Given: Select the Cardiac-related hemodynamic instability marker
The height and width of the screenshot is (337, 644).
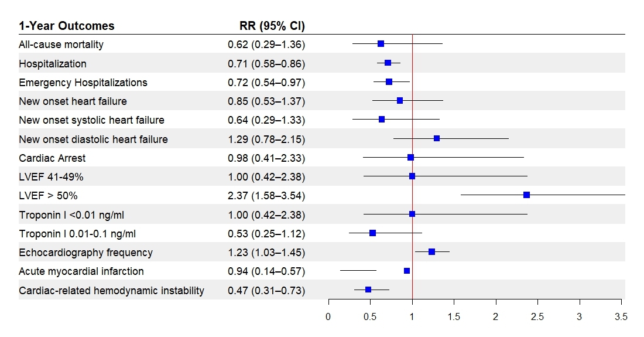Looking at the screenshot, I should point(368,290).
